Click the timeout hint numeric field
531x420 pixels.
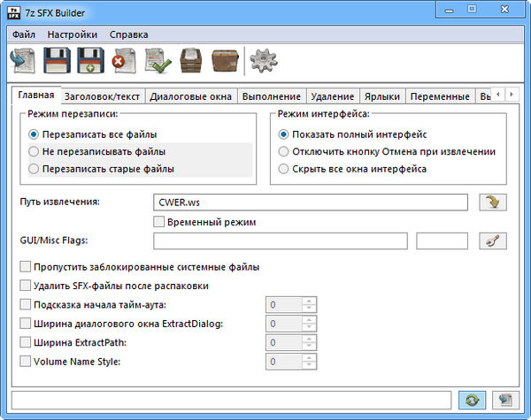coord(284,304)
